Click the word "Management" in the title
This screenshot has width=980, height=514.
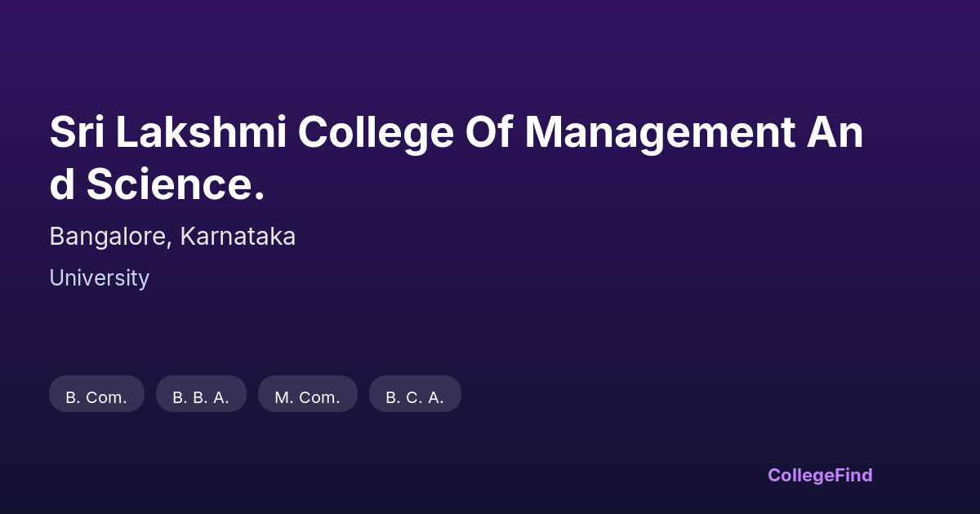click(x=659, y=133)
